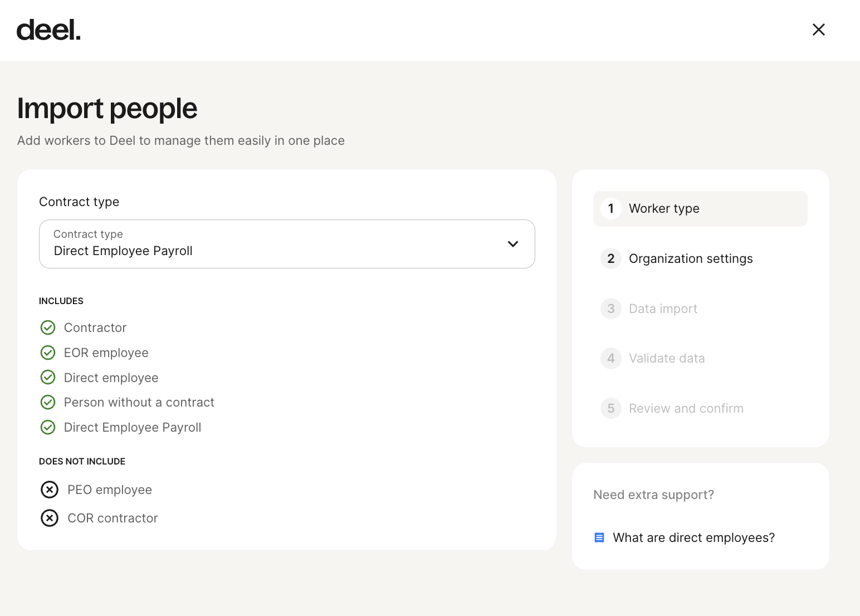
Task: Click the green check icon beside Contractor
Action: 48,327
